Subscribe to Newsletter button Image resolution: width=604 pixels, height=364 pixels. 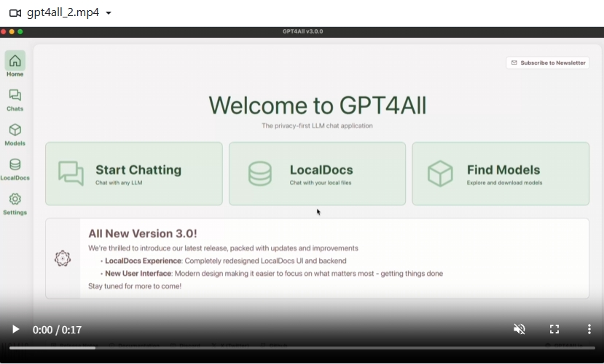pos(548,63)
